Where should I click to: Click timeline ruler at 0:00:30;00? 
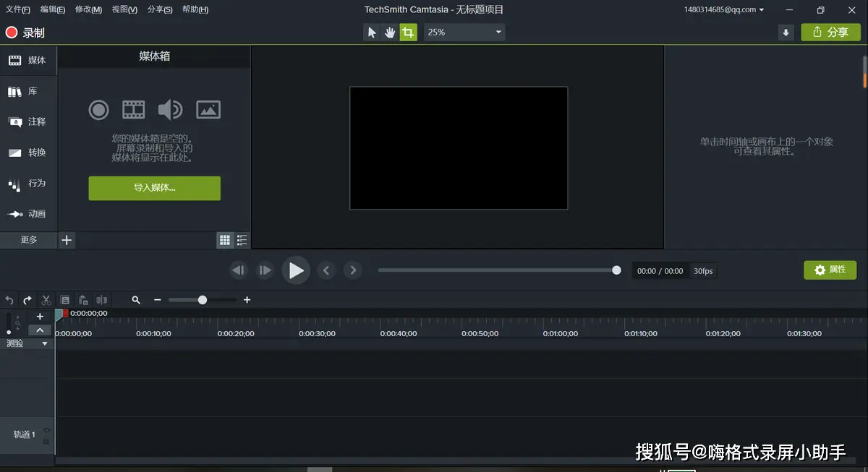coord(317,333)
